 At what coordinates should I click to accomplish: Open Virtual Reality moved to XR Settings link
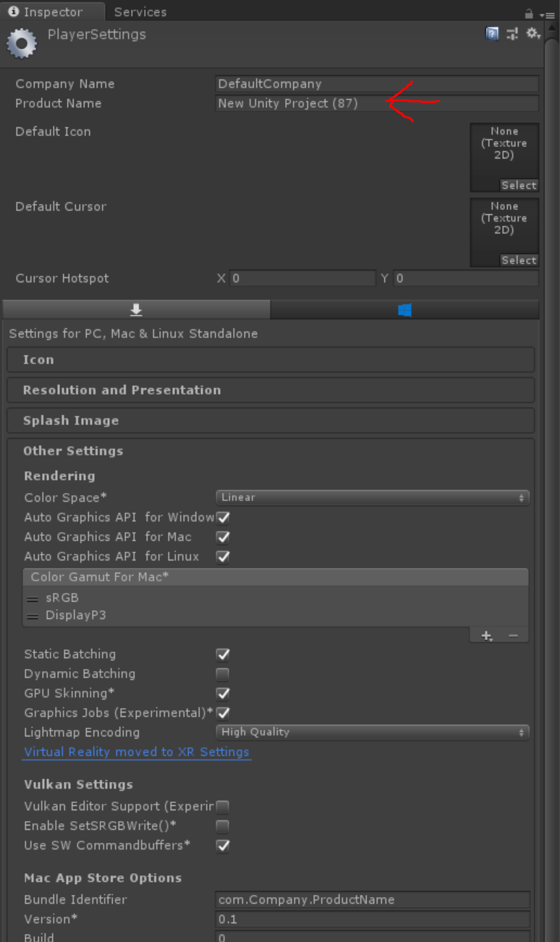tap(137, 752)
